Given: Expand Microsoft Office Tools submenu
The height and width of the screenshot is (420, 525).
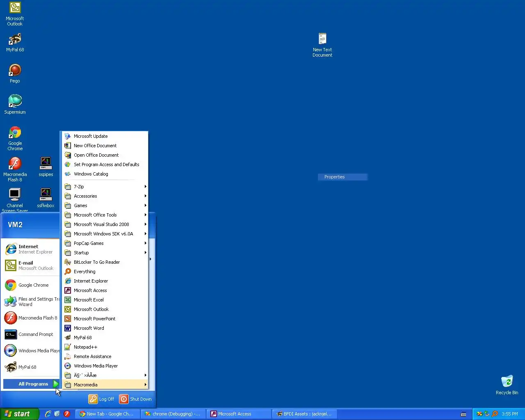Looking at the screenshot, I should [105, 215].
